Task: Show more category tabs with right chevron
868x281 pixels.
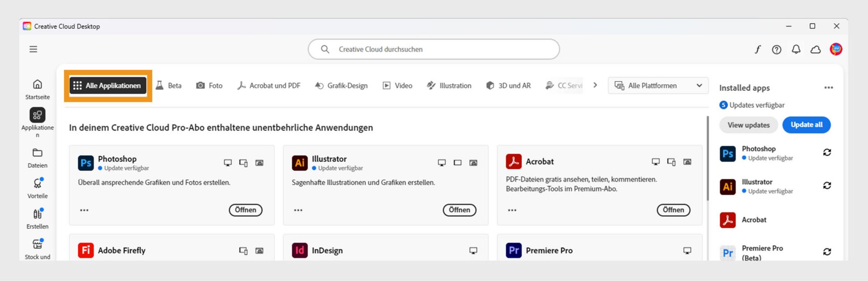Action: (x=595, y=85)
